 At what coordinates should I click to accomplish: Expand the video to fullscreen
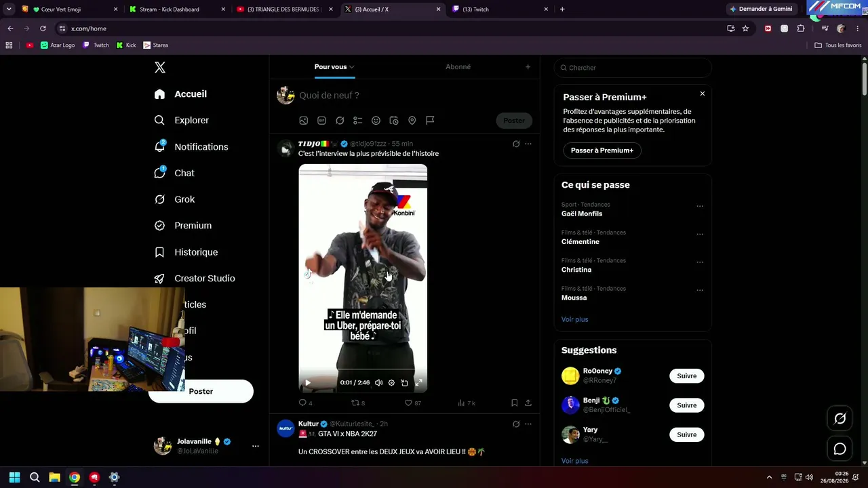[x=418, y=383]
